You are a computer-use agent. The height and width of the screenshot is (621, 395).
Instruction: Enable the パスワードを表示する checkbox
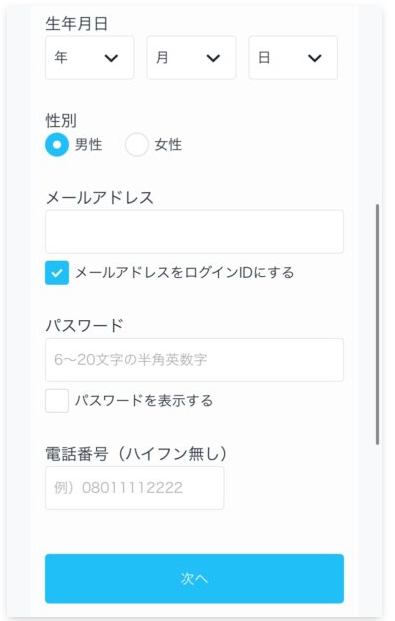[57, 400]
